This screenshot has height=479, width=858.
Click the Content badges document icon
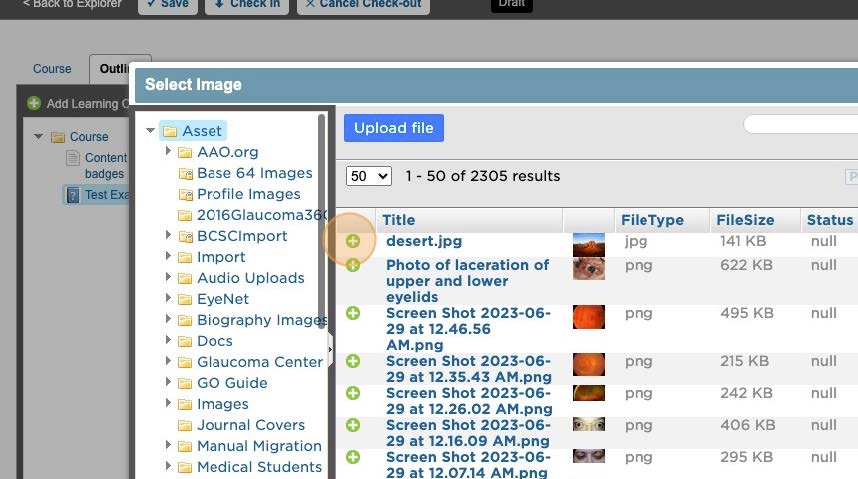tap(72, 158)
